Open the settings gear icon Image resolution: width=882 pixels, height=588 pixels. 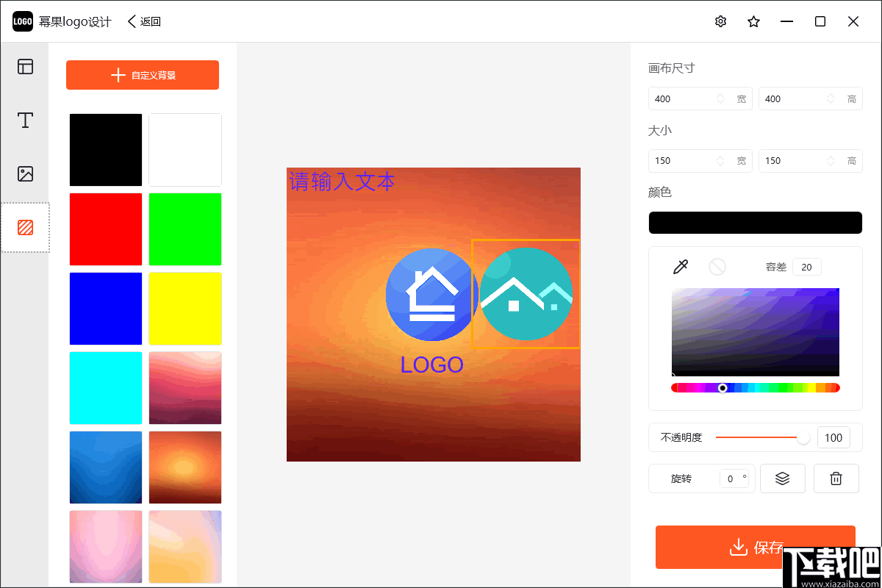(x=720, y=21)
